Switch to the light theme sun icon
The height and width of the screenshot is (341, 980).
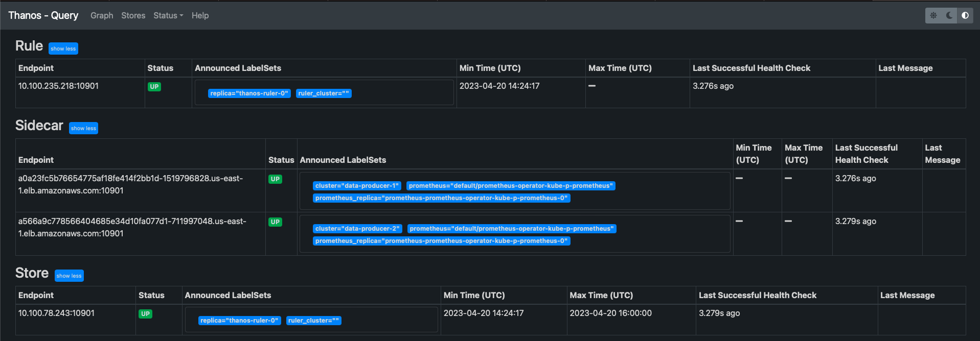933,15
